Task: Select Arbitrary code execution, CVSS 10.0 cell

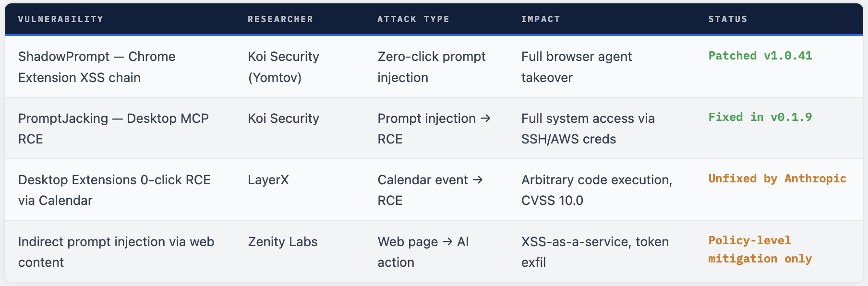Action: 597,190
